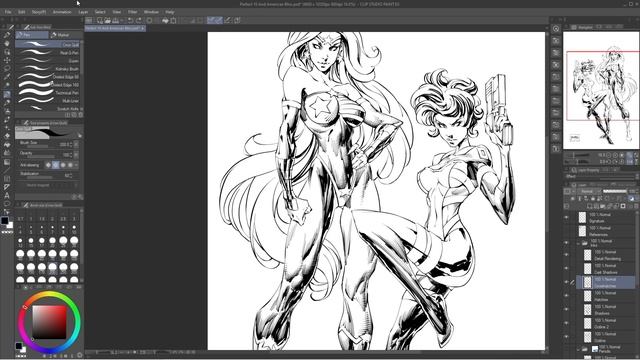Choose the Technical Pen sub tool
This screenshot has width=640, height=360.
48,93
